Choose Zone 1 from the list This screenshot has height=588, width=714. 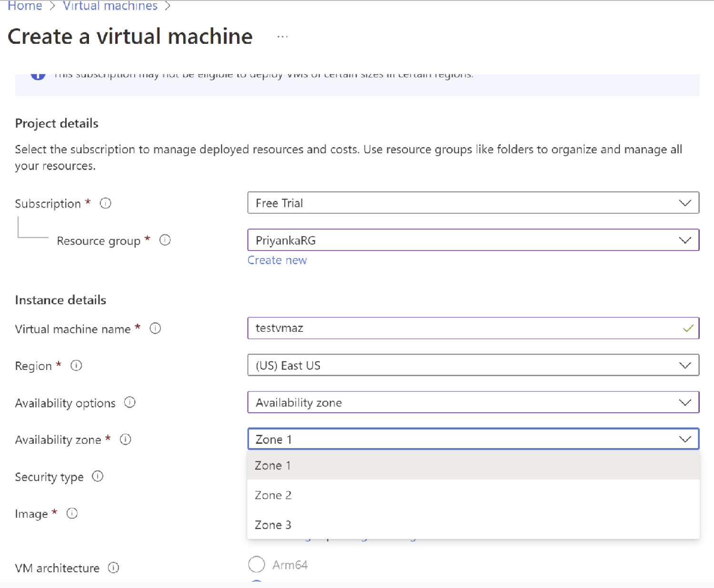(473, 465)
